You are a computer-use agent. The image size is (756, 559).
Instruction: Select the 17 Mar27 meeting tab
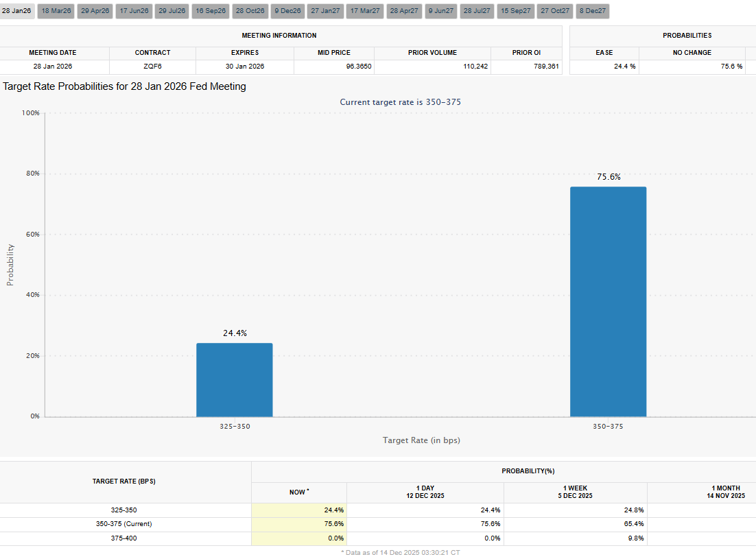365,11
